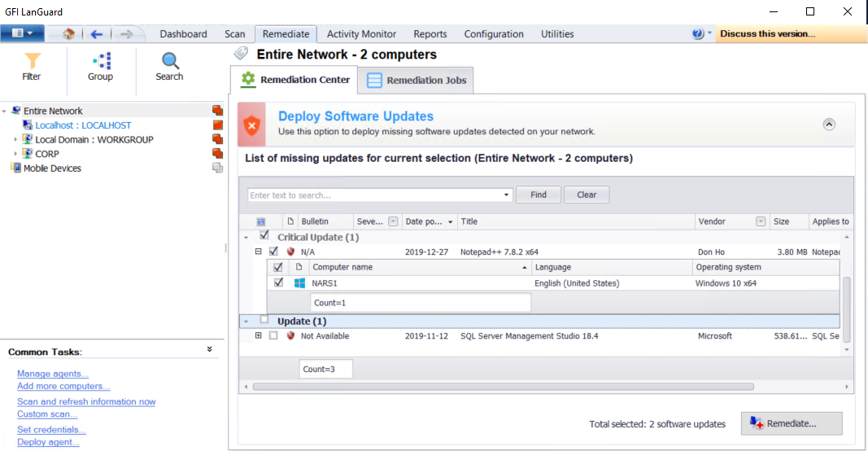Check the SQL Server Management Studio checkbox
The height and width of the screenshot is (451, 868).
273,335
